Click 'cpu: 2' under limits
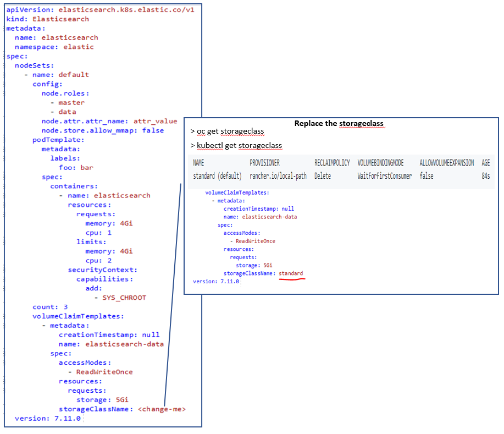Viewport: 504px width, 434px height. (x=98, y=261)
